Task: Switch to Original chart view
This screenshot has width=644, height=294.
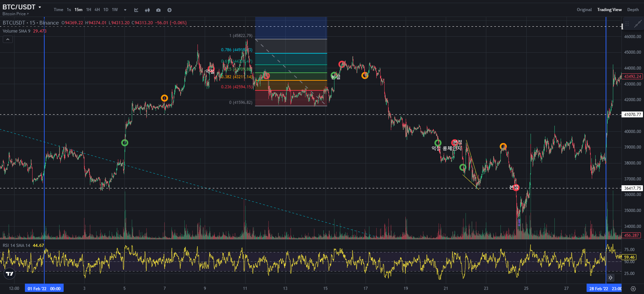Action: 584,10
